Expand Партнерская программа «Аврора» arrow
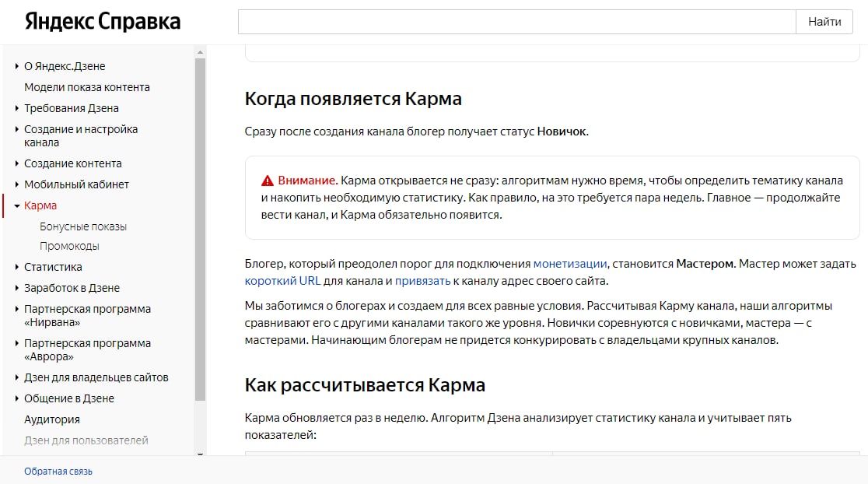Viewport: 868px width, 484px height. (16, 343)
